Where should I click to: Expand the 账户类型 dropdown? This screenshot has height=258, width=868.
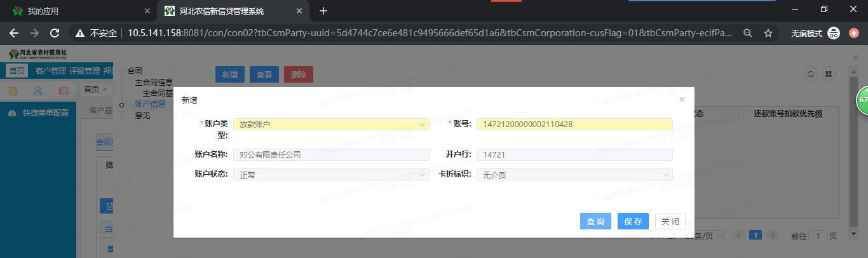point(331,125)
